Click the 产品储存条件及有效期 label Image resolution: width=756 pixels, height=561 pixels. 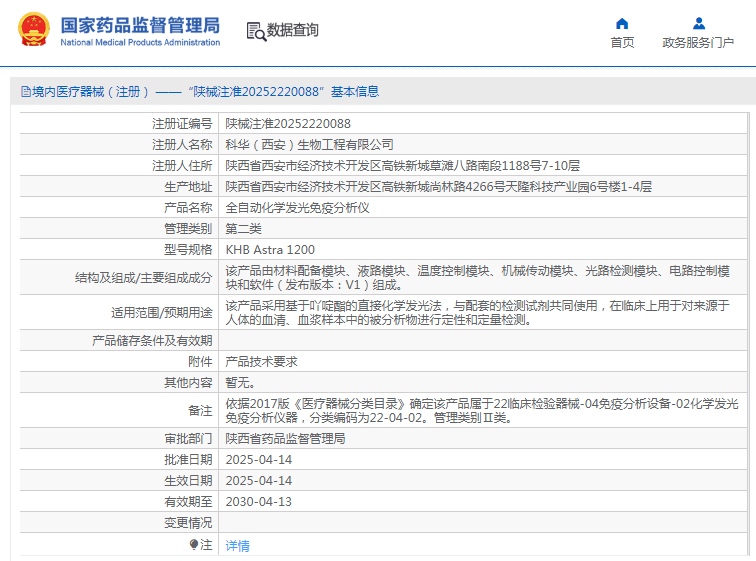[152, 341]
